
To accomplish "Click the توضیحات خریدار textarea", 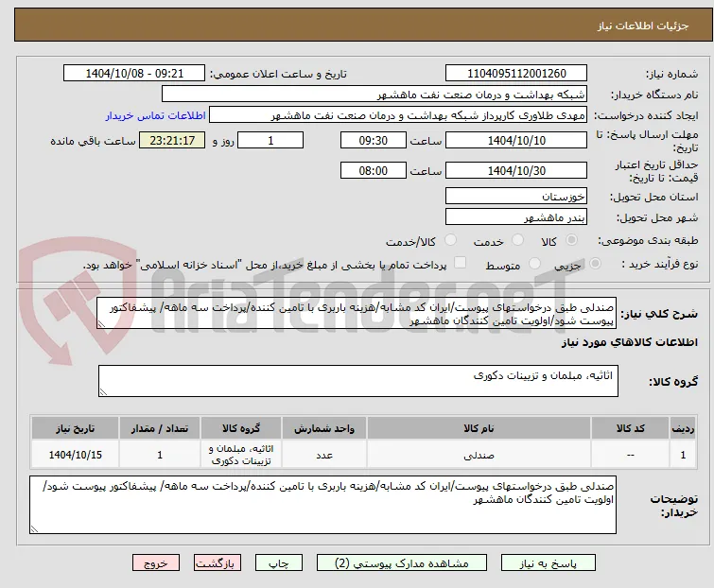I will tap(322, 505).
